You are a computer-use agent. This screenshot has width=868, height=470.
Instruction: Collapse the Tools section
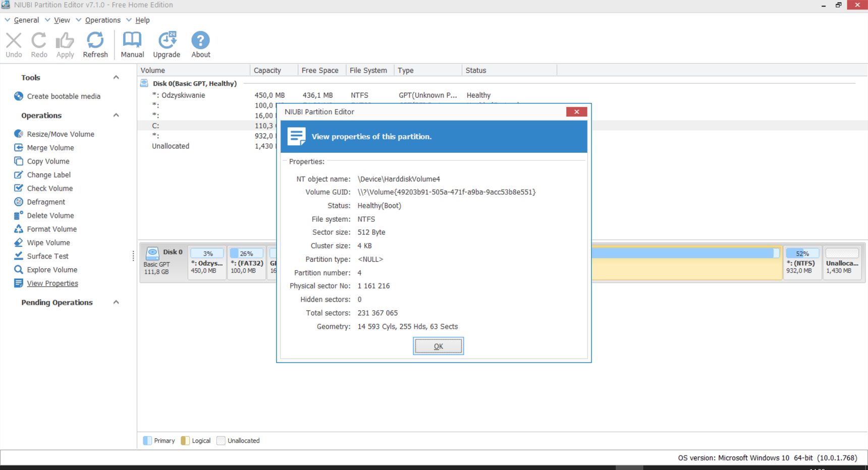[116, 77]
